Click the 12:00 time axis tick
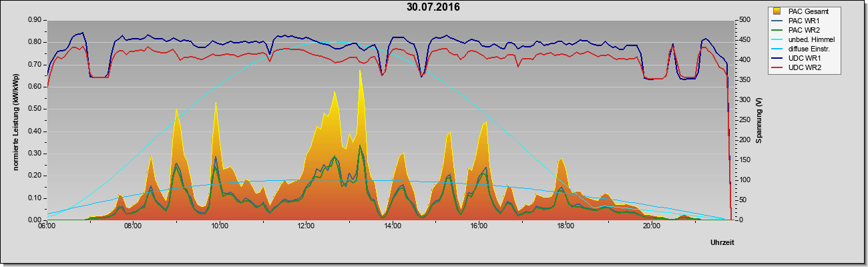 pyautogui.click(x=306, y=226)
